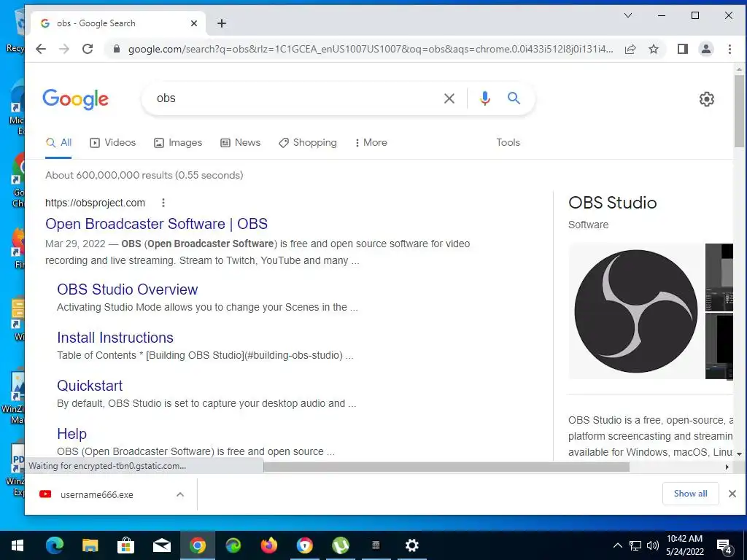This screenshot has width=747, height=560.
Task: Open the Chrome profile avatar menu
Action: (705, 49)
